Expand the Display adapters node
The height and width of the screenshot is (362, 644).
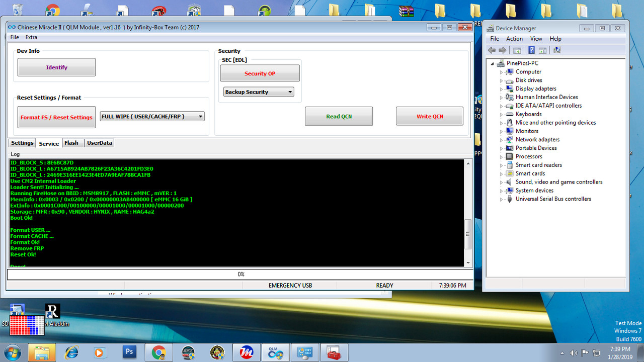tap(501, 89)
